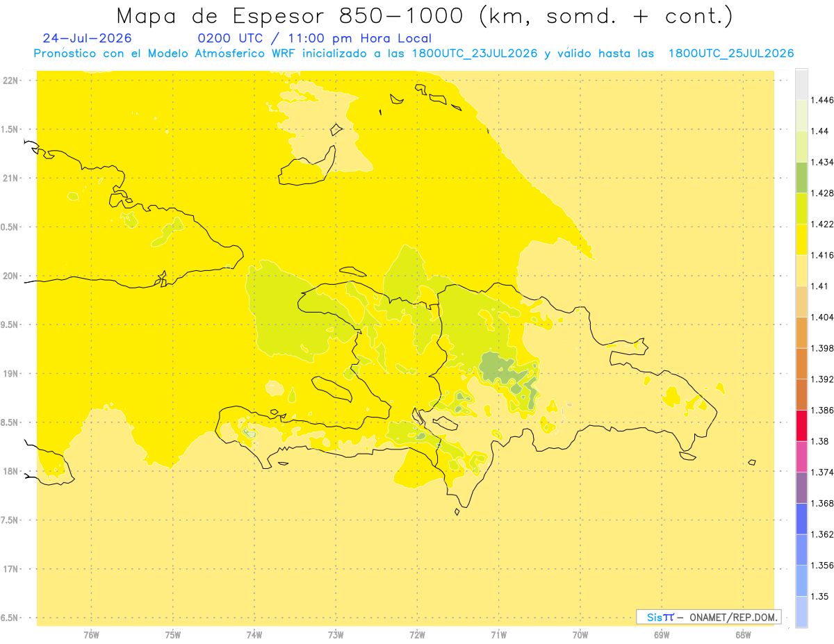Click the colorbar value 1.35
Viewport: 834px width, 644px height.
821,597
